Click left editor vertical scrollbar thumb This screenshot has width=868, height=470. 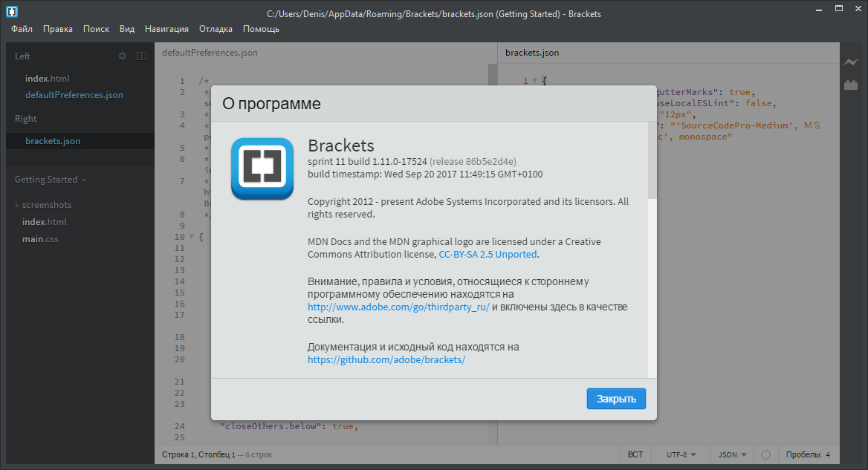point(493,74)
